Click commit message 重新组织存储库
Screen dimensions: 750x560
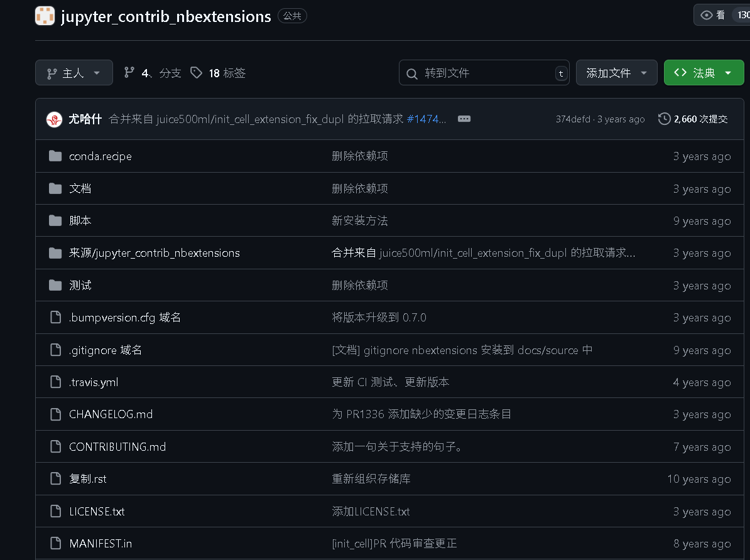[x=371, y=479]
